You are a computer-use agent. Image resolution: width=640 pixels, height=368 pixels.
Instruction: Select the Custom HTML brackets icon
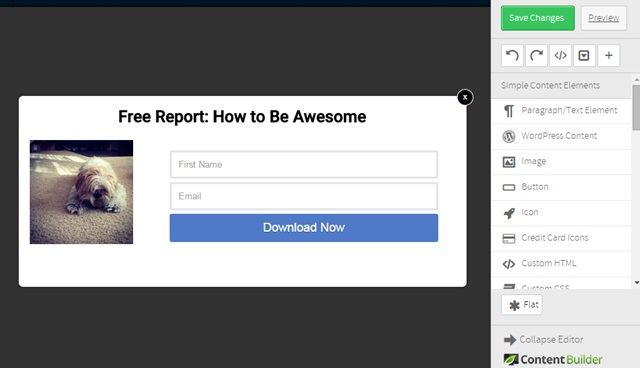[x=509, y=264]
